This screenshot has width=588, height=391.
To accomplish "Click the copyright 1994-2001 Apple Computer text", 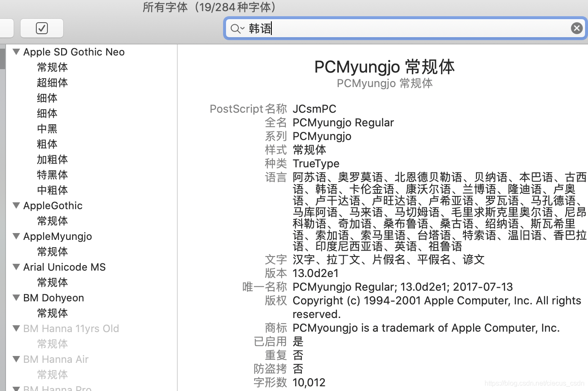I will pyautogui.click(x=437, y=307).
